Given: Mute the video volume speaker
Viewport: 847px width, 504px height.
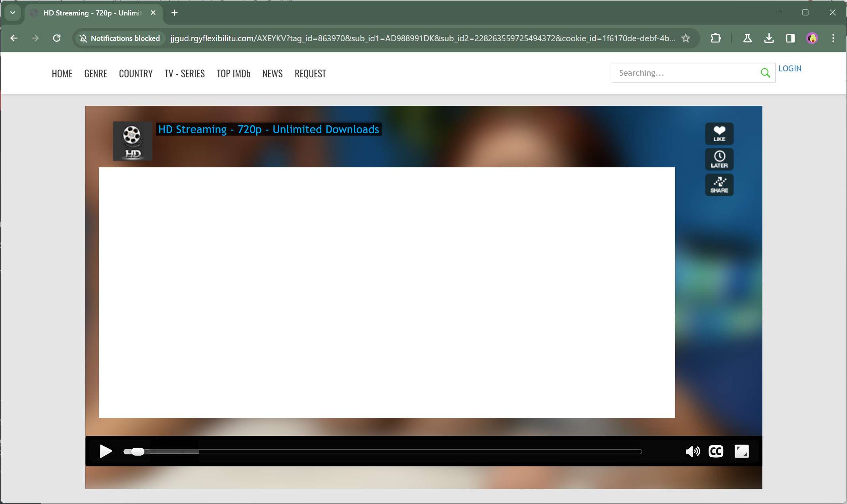Looking at the screenshot, I should click(692, 451).
